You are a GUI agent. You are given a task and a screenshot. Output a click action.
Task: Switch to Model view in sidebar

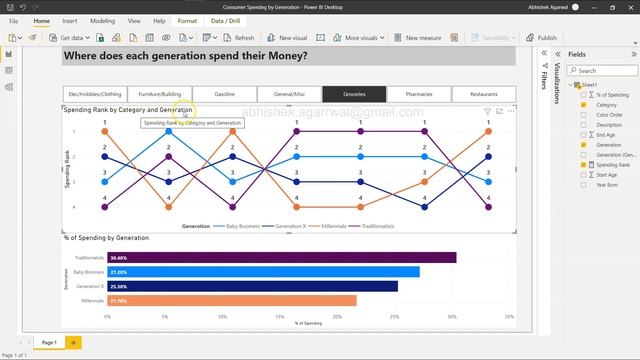point(9,87)
